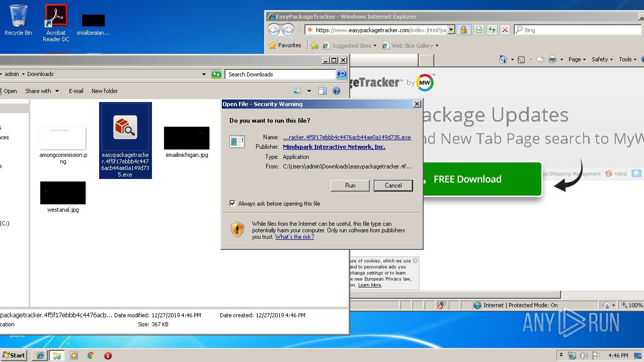The image size is (644, 362).
Task: Print the page using printer icon
Action: 552,59
